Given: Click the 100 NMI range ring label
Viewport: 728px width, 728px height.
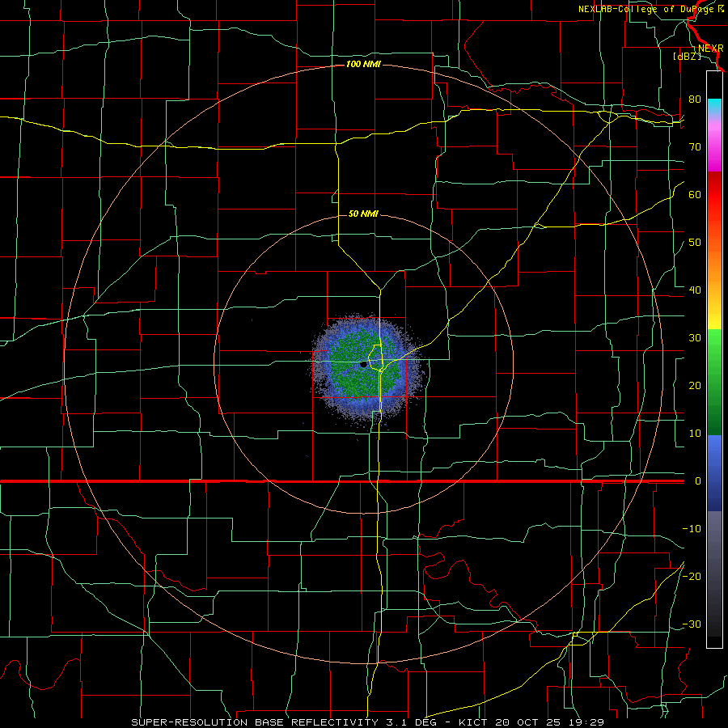Looking at the screenshot, I should point(363,64).
